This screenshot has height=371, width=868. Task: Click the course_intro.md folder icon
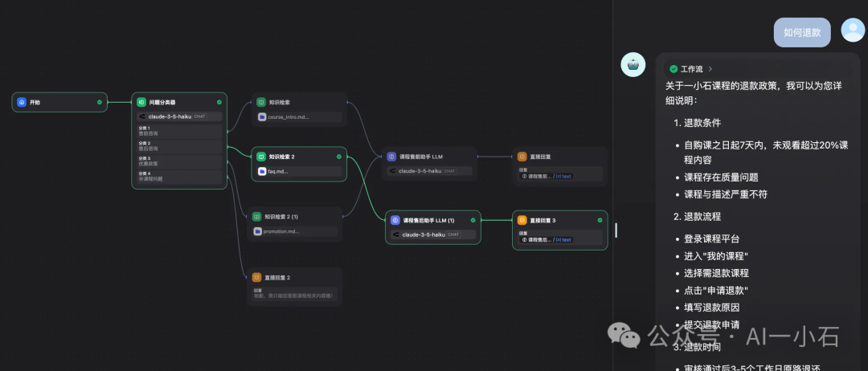[x=262, y=117]
